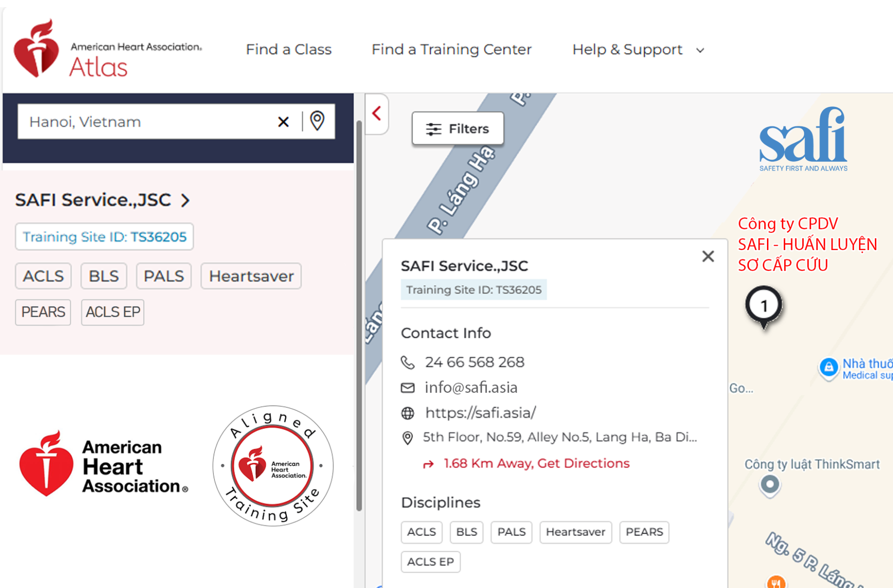Screen dimensions: 893x588
Task: Click ACLS discipline tag in popup
Action: [x=421, y=532]
